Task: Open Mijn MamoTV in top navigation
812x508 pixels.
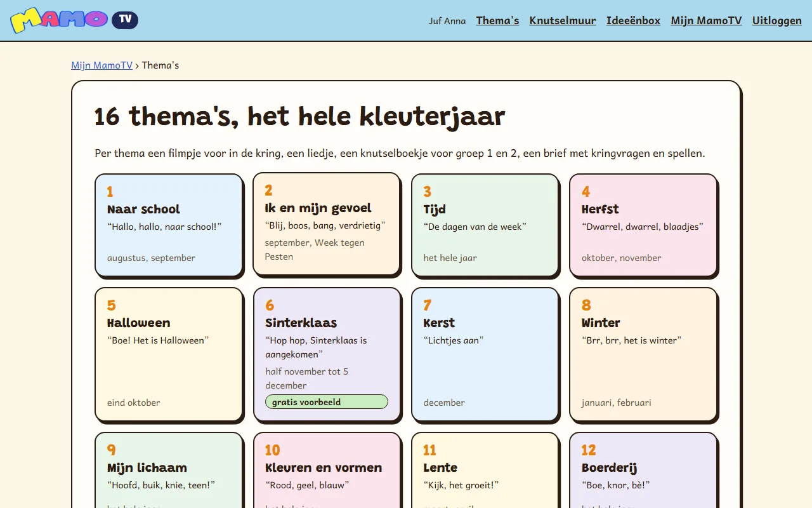Action: coord(706,20)
